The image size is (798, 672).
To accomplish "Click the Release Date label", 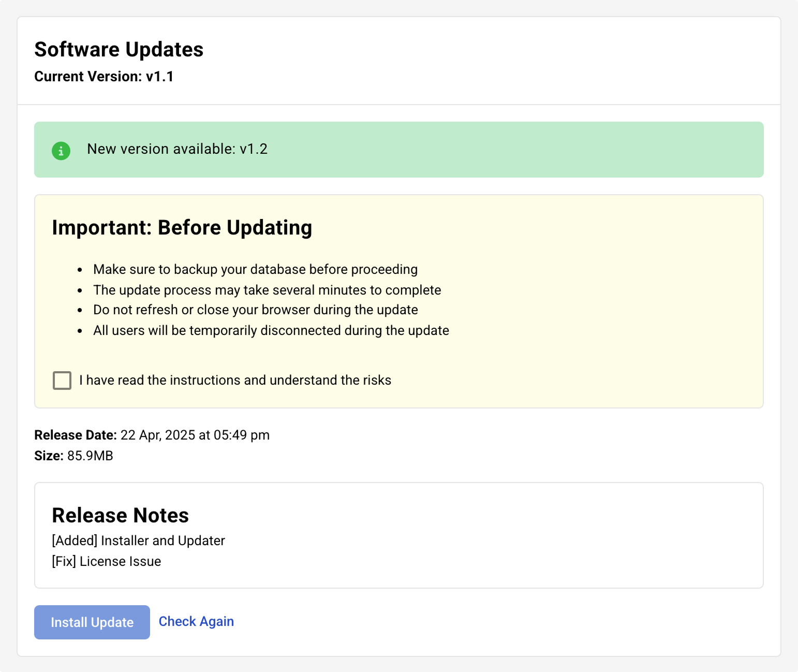I will (76, 435).
